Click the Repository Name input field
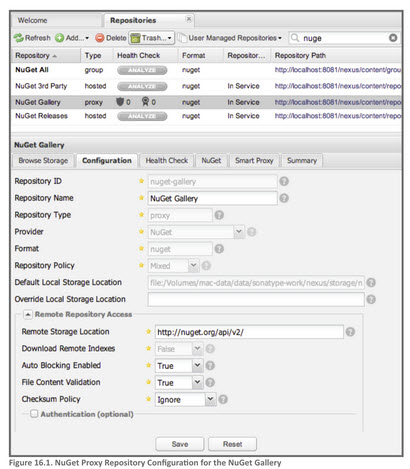The height and width of the screenshot is (469, 410). pyautogui.click(x=212, y=199)
